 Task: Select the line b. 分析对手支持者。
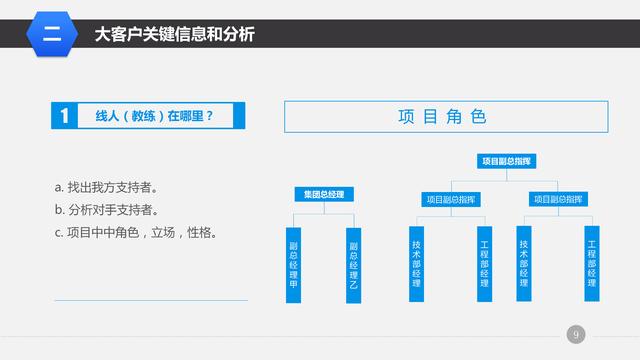coord(107,210)
